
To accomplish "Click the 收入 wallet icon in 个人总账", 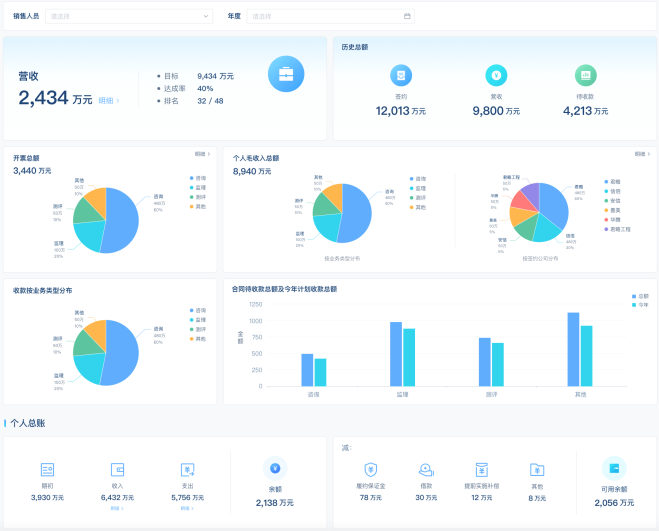I will (117, 470).
